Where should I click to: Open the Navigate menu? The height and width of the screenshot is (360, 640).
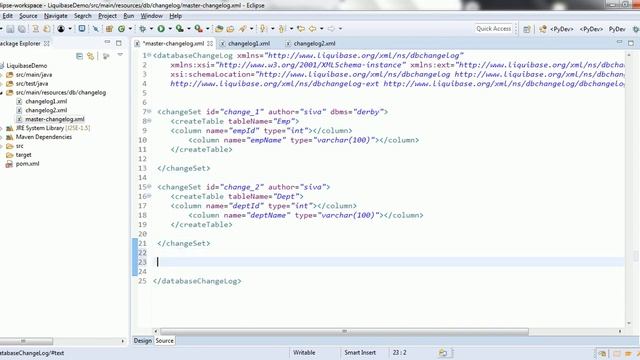click(56, 16)
